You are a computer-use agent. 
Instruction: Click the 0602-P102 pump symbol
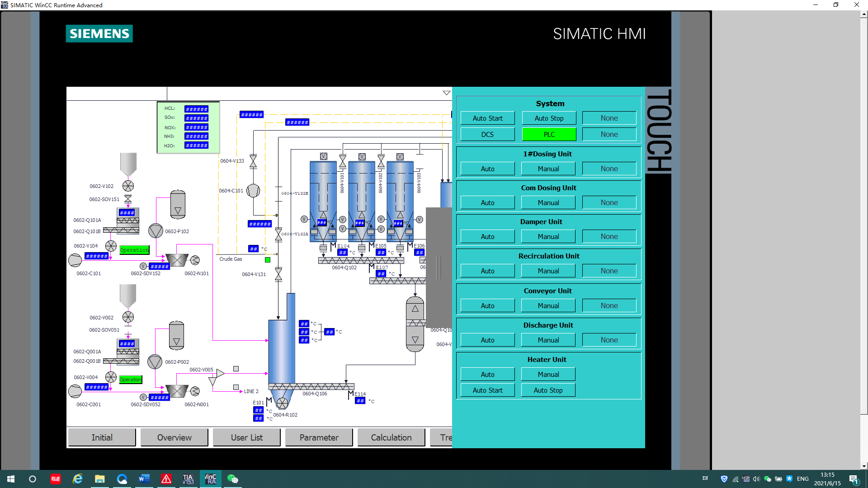156,231
